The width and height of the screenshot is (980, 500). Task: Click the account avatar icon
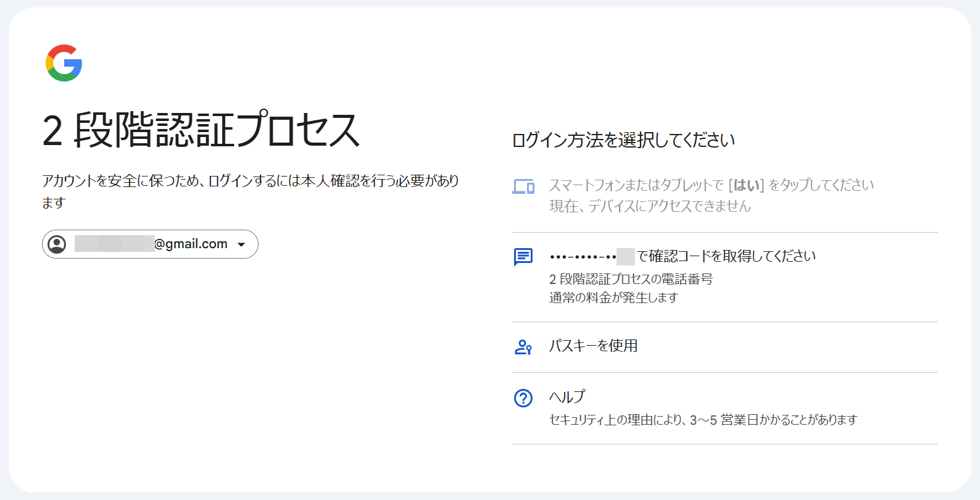(x=57, y=244)
